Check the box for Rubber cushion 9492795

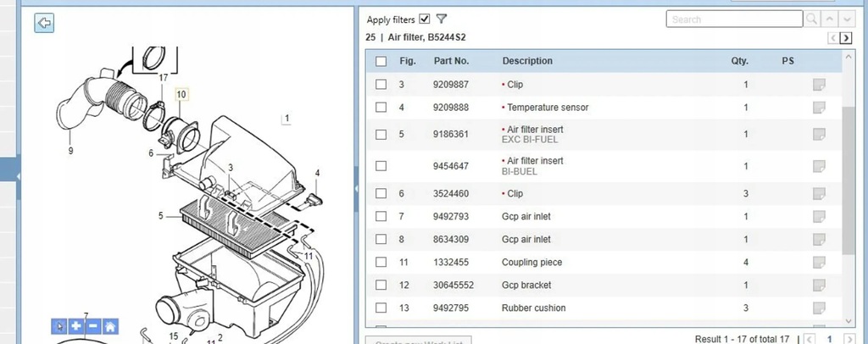381,308
